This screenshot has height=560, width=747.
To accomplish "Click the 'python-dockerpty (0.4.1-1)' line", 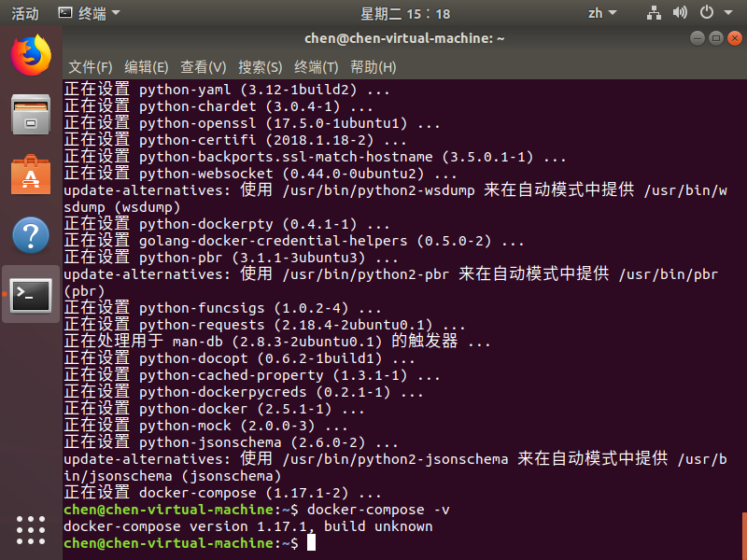I will (x=227, y=224).
